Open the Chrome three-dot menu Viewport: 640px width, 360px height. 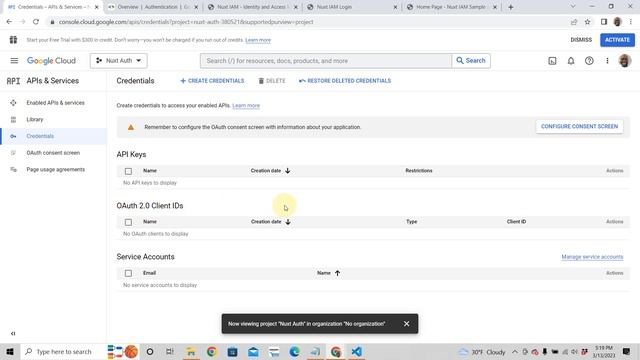click(631, 22)
